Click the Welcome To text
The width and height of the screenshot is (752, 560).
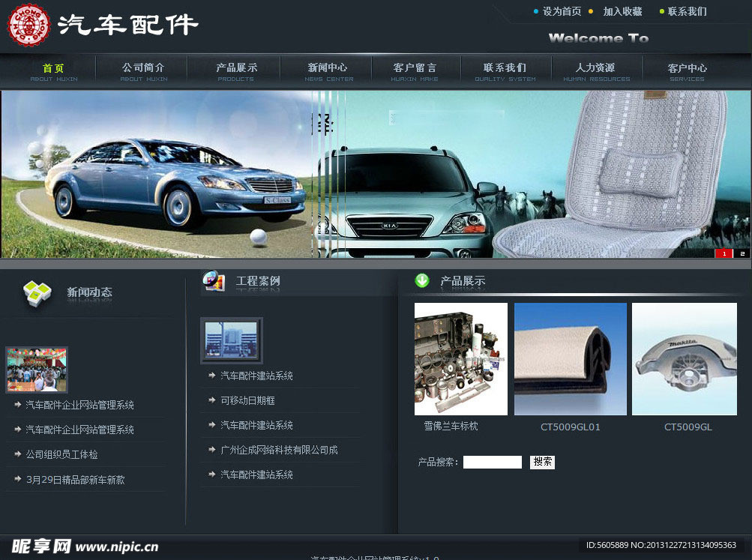point(598,38)
